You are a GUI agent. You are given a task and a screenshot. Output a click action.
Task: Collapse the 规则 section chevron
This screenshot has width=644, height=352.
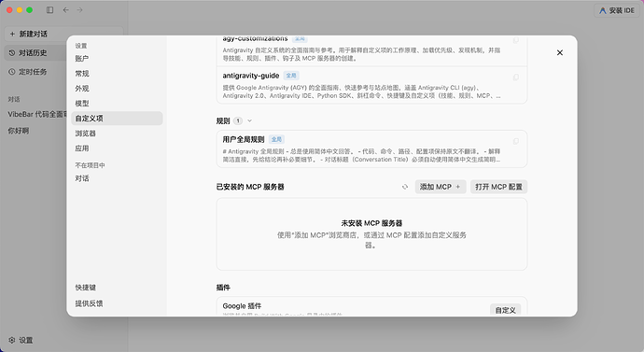tap(250, 120)
